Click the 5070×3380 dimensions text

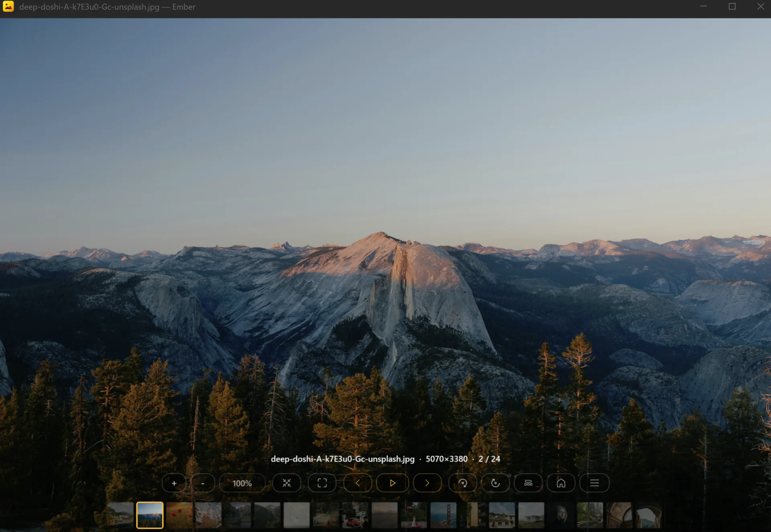(447, 459)
